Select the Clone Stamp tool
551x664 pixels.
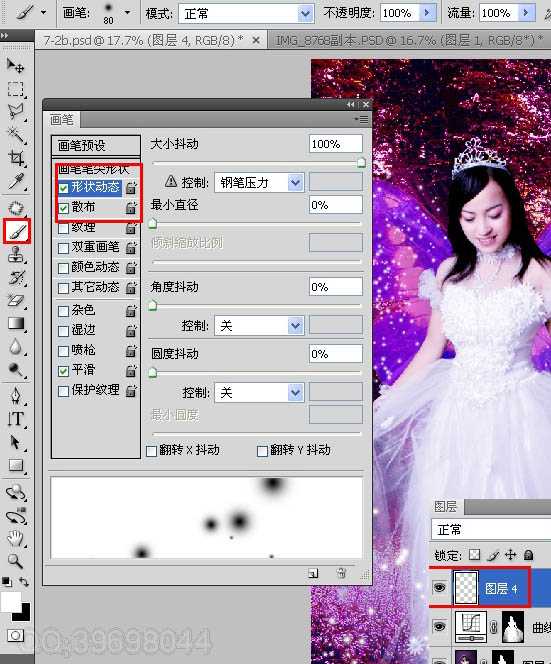pos(16,255)
